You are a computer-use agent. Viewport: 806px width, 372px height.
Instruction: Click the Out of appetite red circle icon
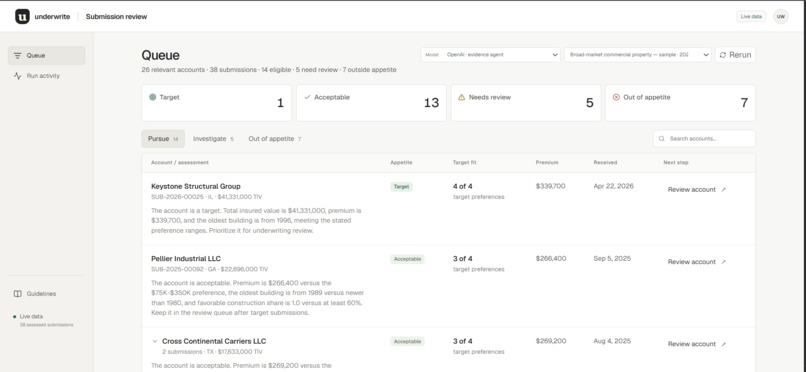coord(616,97)
